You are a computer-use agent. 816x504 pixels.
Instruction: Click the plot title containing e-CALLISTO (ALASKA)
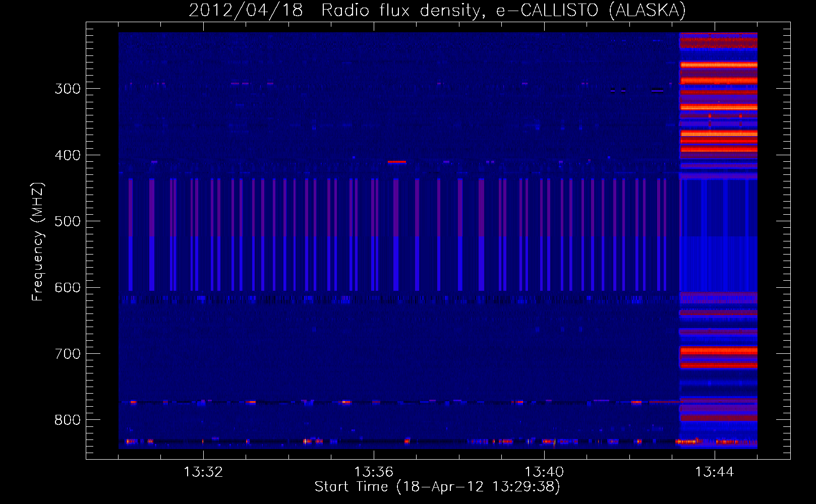[437, 10]
